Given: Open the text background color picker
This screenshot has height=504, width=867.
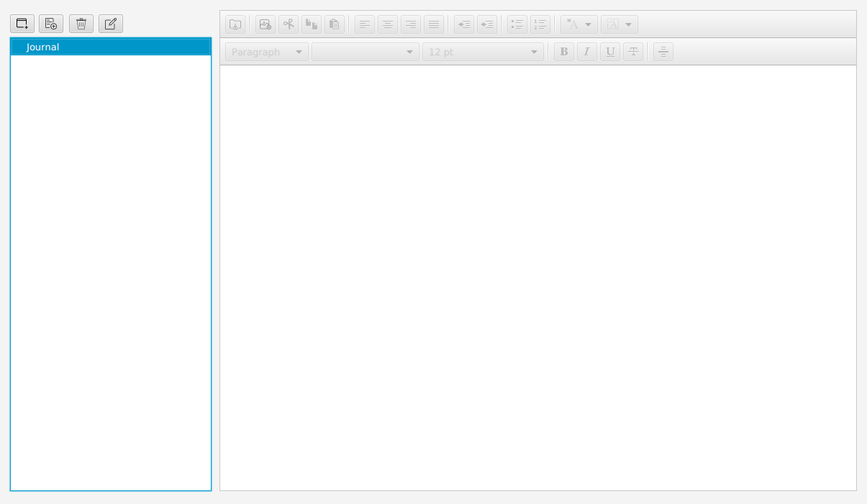Looking at the screenshot, I should click(x=619, y=24).
